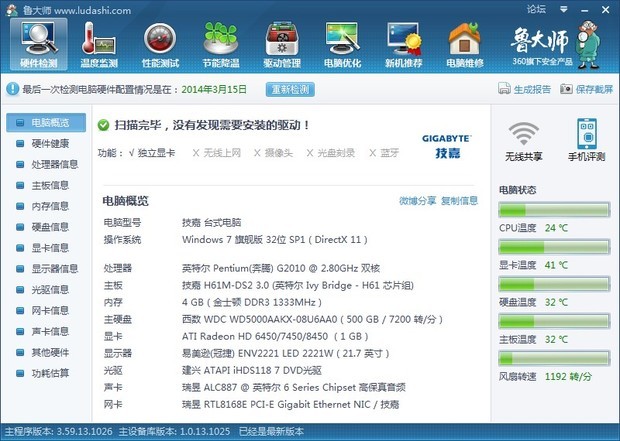This screenshot has height=441, width=620.
Task: Click the Windows 7 旗舰版 OS value
Action: click(x=275, y=240)
